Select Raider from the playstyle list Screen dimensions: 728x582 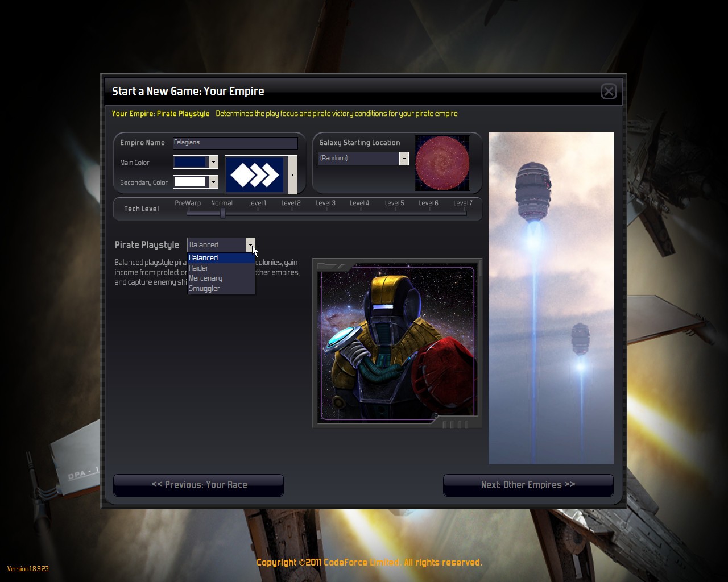tap(220, 268)
